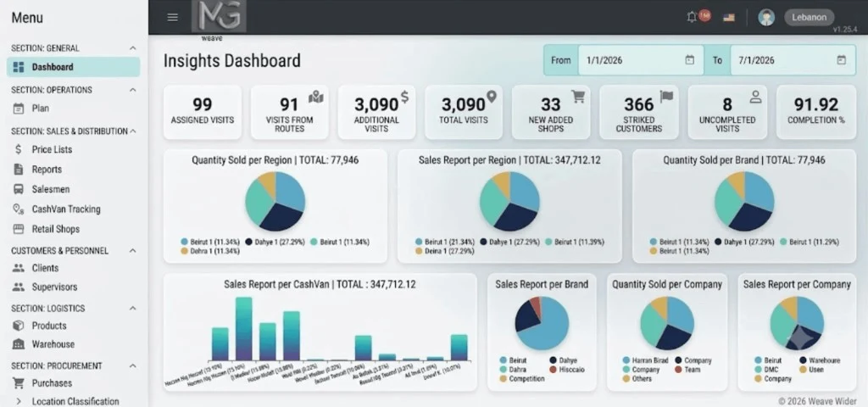This screenshot has height=407, width=868.
Task: Open the Completion % card
Action: [x=815, y=112]
